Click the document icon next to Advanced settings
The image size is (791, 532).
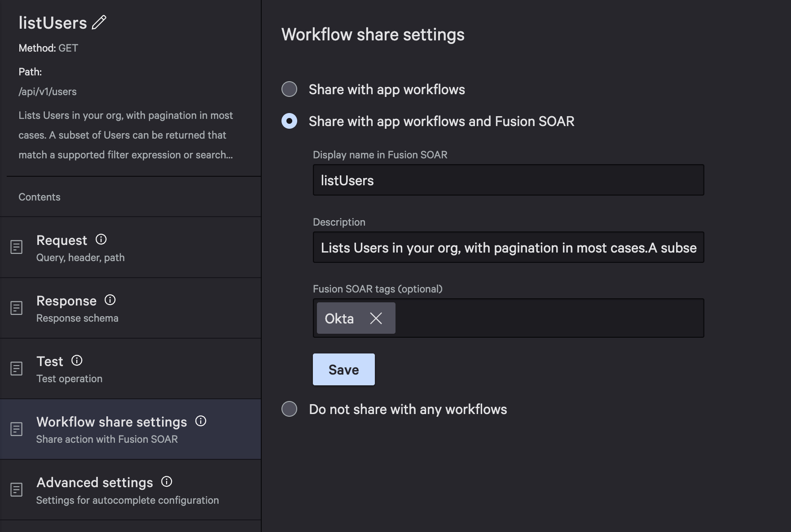[x=17, y=490]
